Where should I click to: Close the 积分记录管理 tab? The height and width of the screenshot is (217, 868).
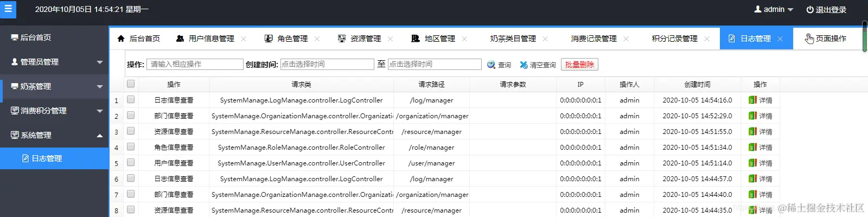707,39
